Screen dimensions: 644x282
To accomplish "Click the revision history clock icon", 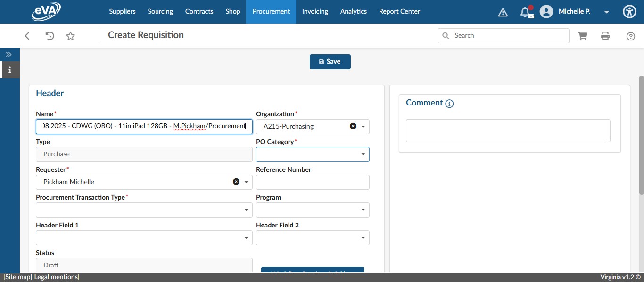I will [50, 35].
